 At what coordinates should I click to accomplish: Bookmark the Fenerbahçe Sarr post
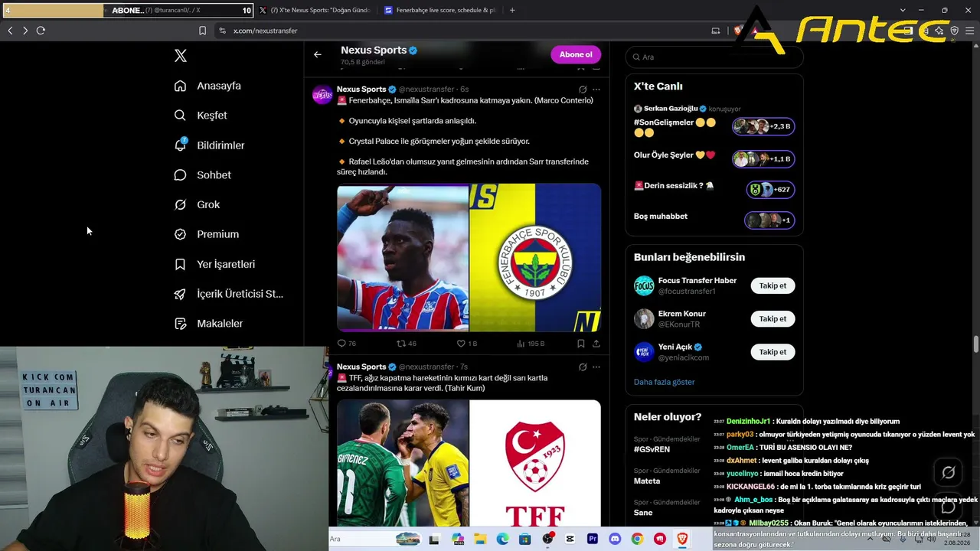point(581,344)
